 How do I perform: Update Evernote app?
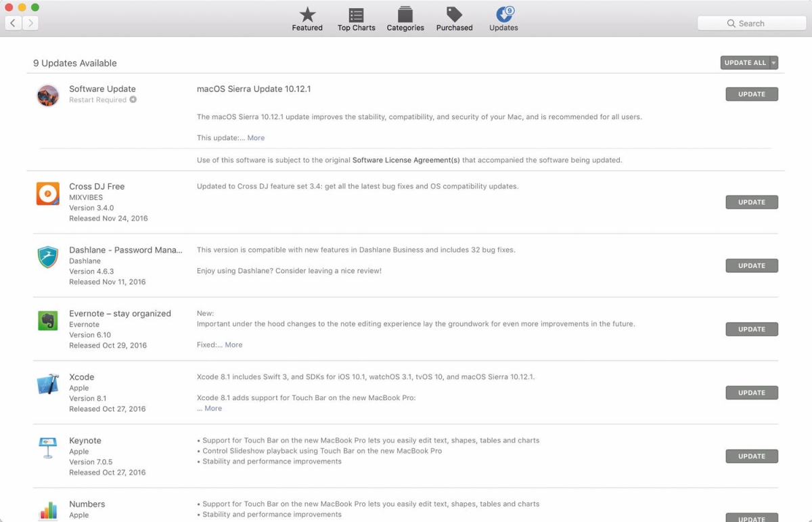point(752,329)
